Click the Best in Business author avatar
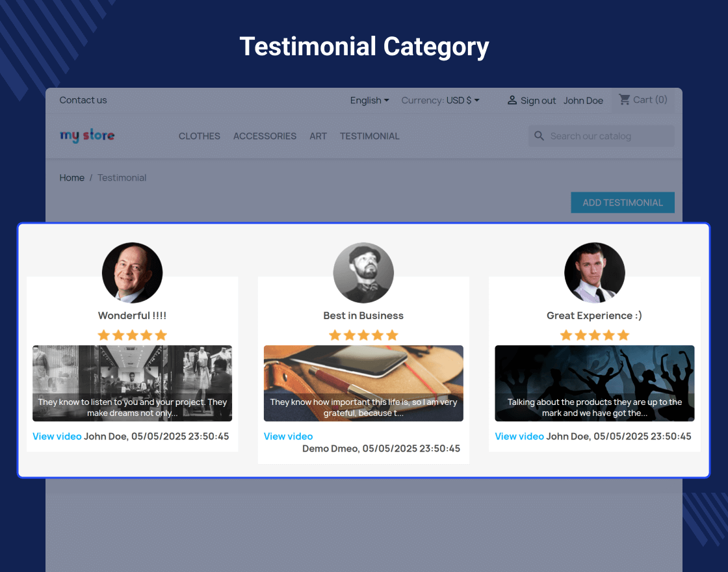Viewport: 728px width, 572px height. [x=363, y=272]
